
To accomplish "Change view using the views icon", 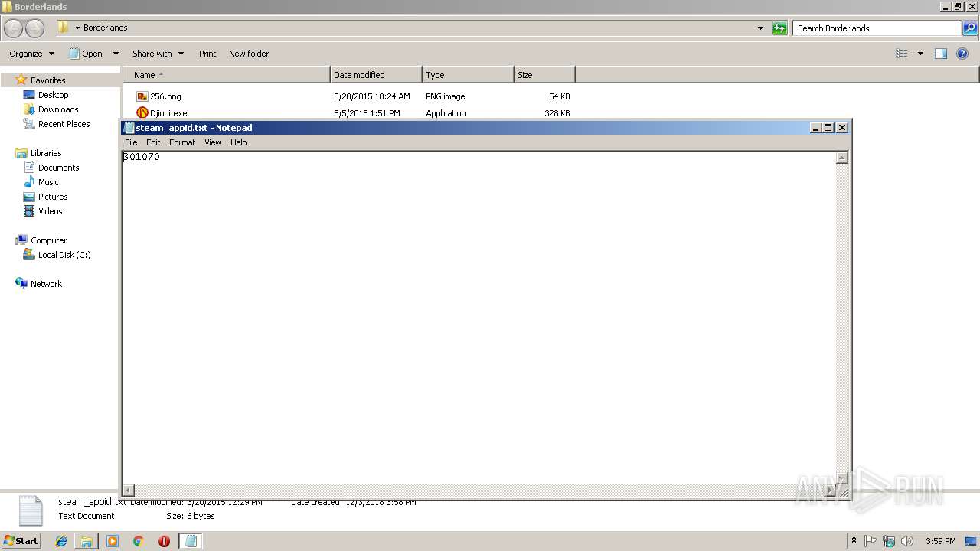I will coord(902,54).
